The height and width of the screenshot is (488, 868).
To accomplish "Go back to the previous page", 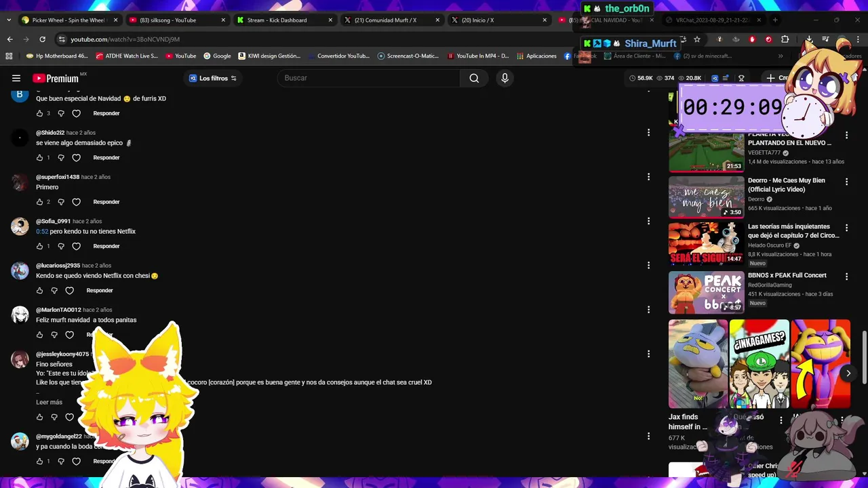I will click(x=10, y=39).
